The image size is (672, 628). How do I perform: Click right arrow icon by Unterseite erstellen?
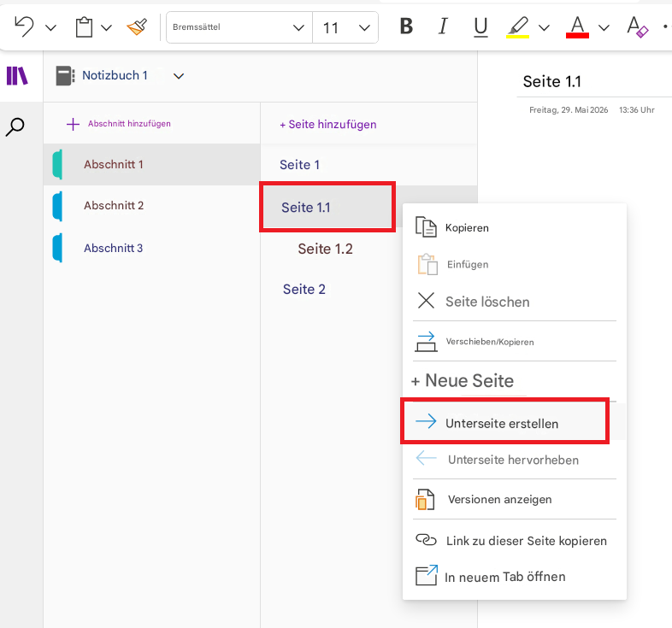(x=426, y=421)
